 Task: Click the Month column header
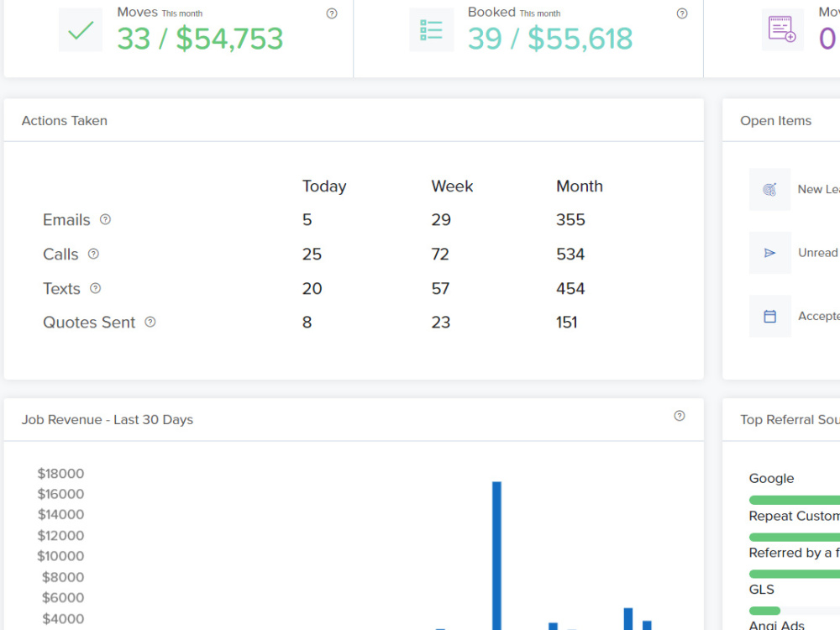580,186
